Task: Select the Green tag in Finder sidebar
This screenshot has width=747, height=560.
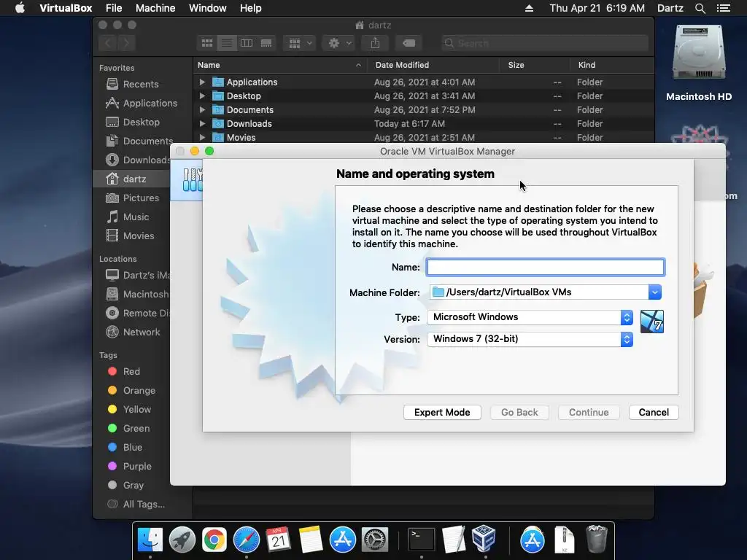Action: pyautogui.click(x=128, y=429)
